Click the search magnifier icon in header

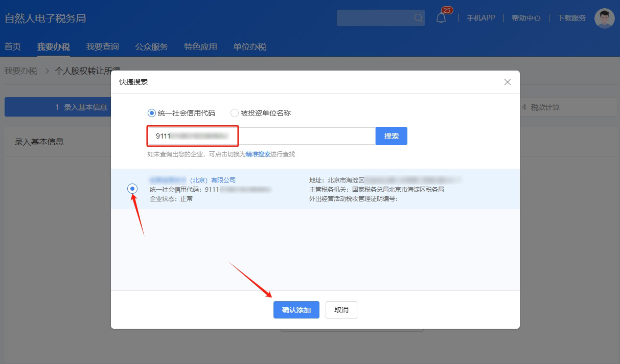[418, 18]
